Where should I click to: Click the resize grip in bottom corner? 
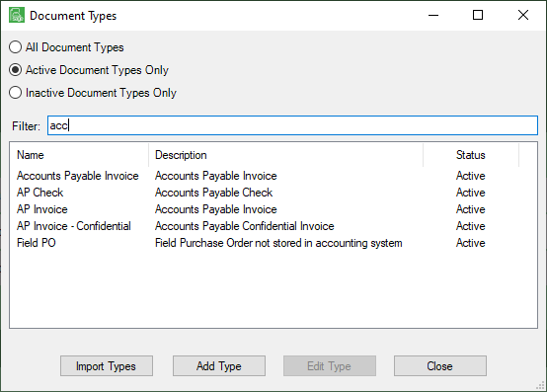(x=540, y=385)
